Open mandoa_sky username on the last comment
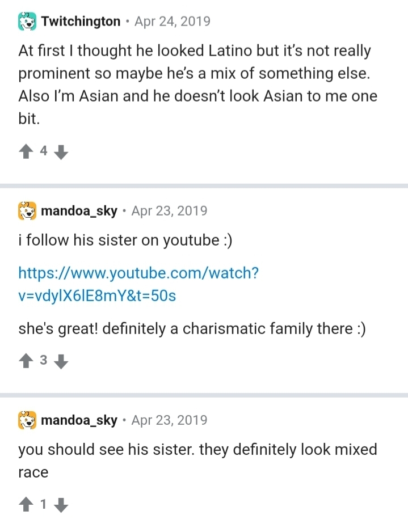The height and width of the screenshot is (532, 408). (79, 421)
